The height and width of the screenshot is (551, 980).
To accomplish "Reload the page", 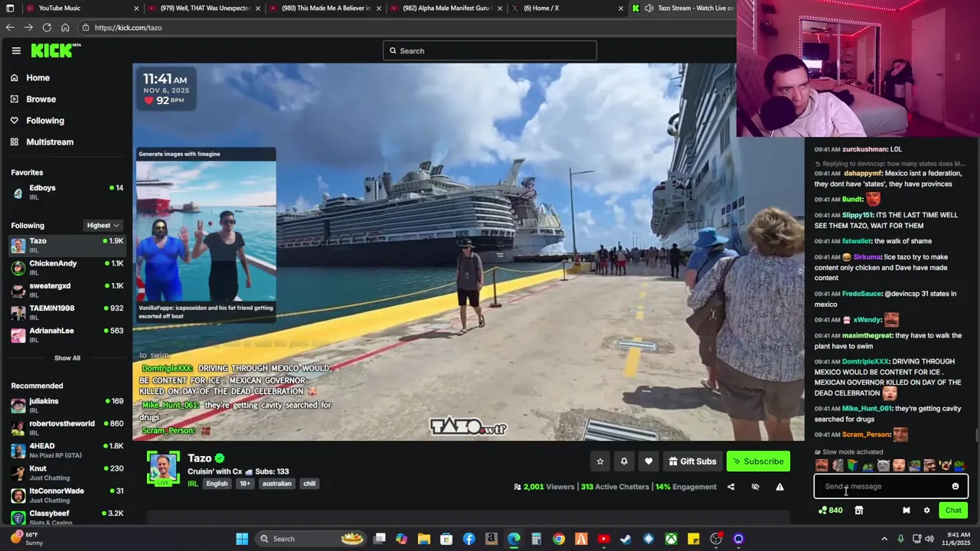I will click(x=47, y=28).
